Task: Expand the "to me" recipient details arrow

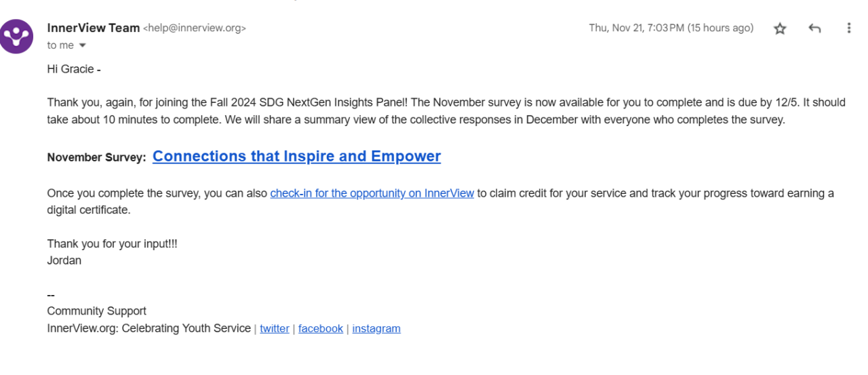Action: (83, 45)
